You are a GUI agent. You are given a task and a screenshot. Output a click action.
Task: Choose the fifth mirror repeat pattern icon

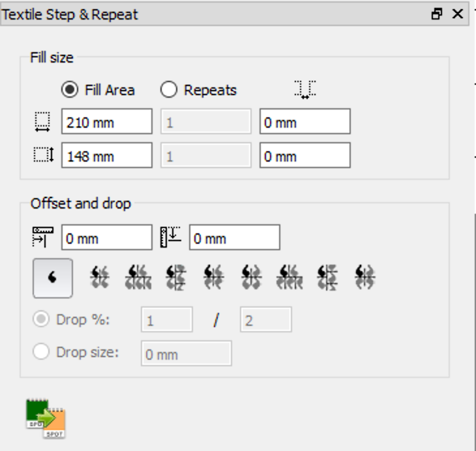click(x=214, y=278)
